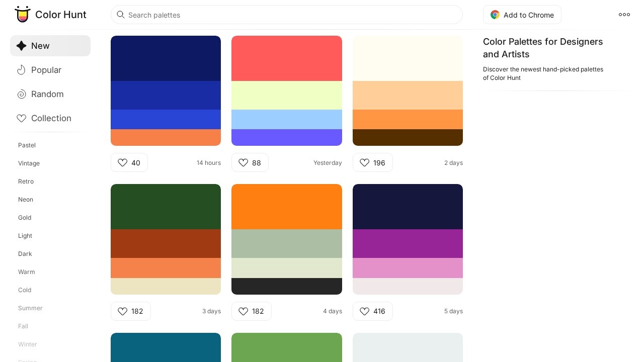Open the purple and navy palette

(x=408, y=239)
